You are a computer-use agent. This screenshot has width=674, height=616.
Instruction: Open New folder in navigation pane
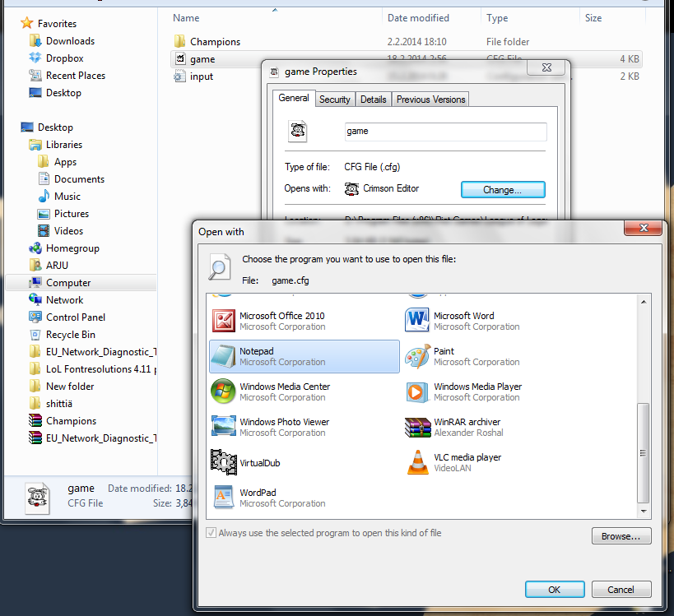point(70,387)
